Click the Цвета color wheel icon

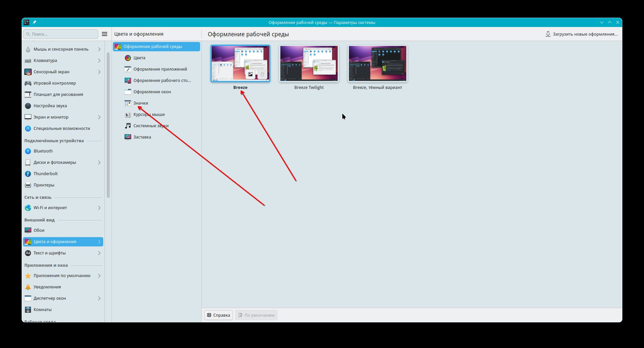tap(128, 58)
